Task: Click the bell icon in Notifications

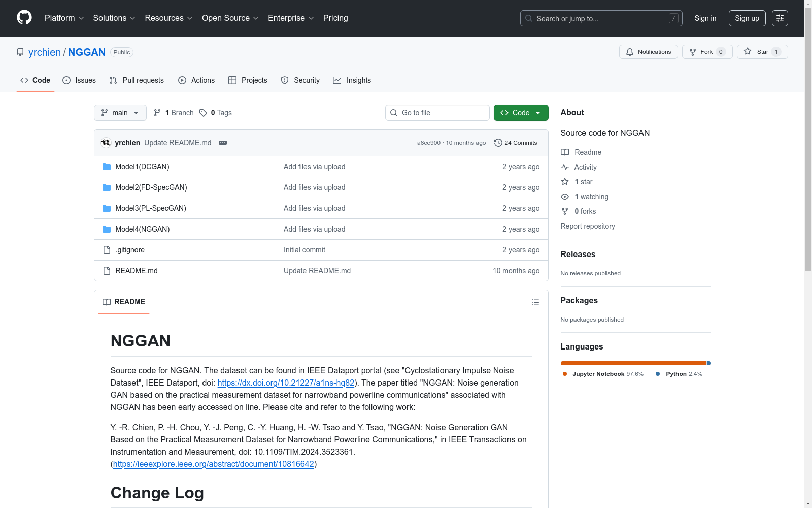Action: click(x=630, y=52)
